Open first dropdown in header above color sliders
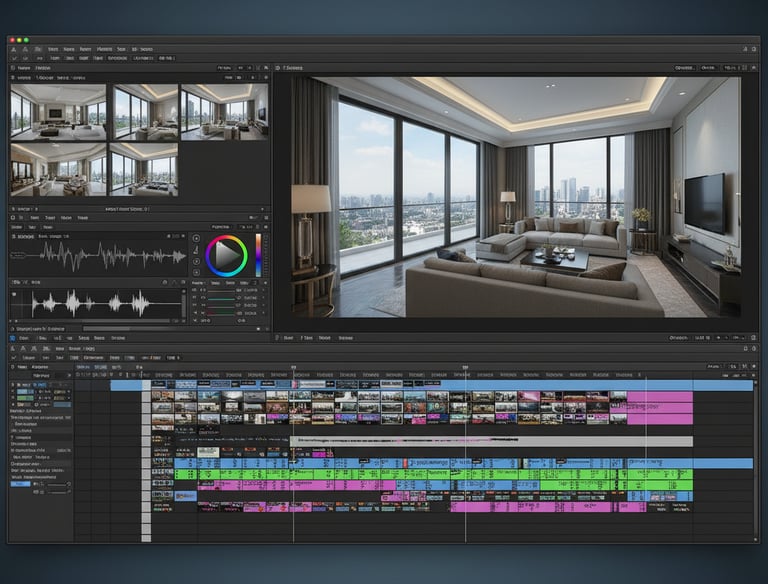The image size is (768, 584). coord(199,283)
